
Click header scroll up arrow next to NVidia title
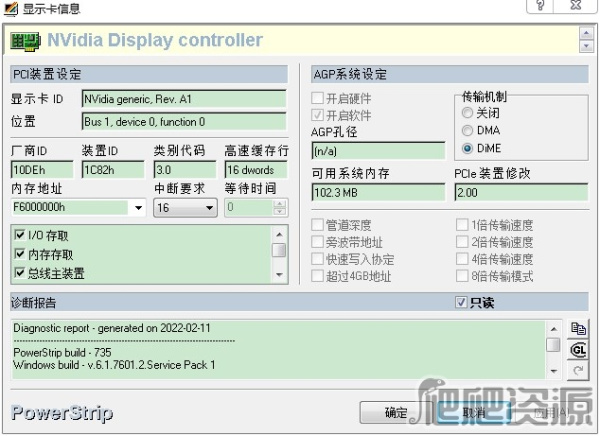point(586,33)
